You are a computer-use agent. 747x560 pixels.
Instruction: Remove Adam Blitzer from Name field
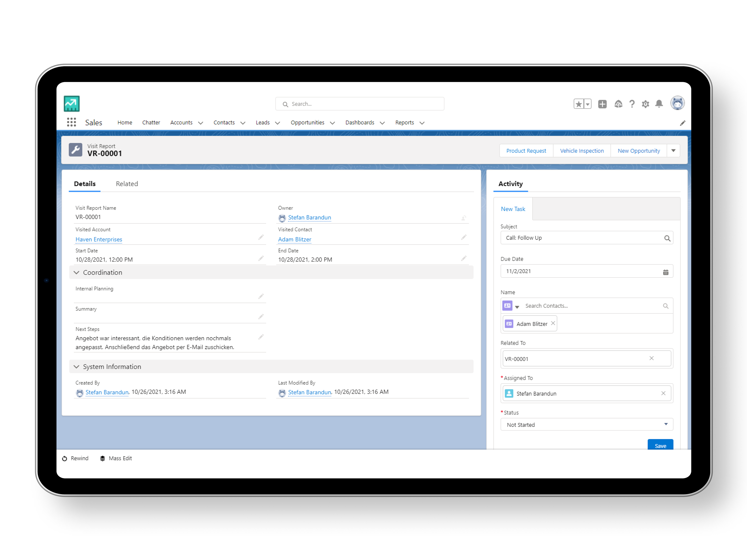coord(553,323)
